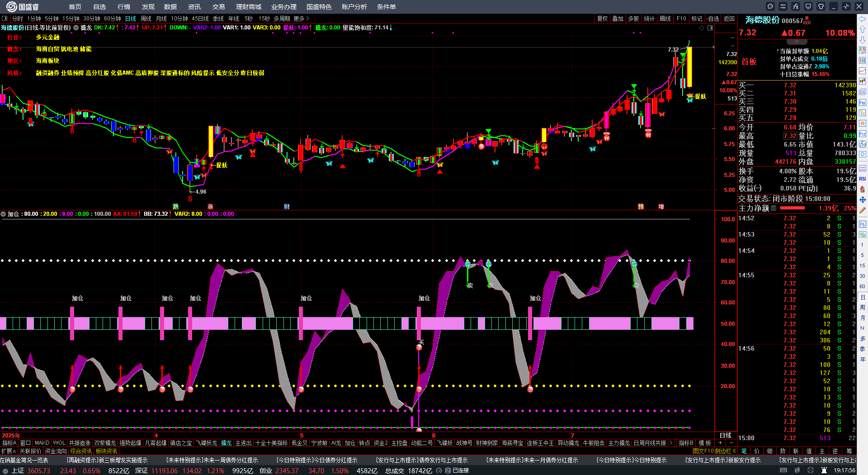
Task: Open the settings sliders icon
Action: point(783,6)
